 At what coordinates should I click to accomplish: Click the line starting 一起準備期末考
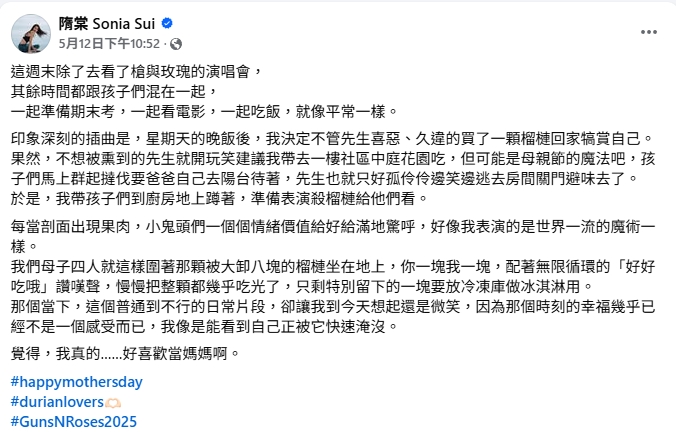tap(204, 110)
